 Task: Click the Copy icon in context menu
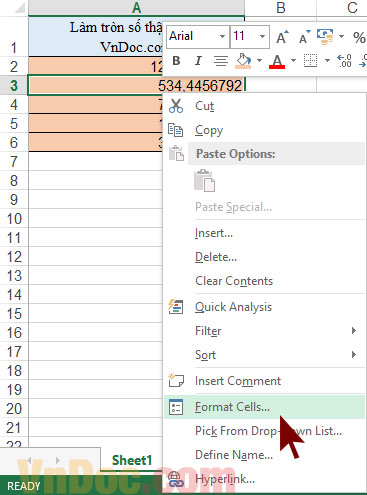click(x=175, y=130)
